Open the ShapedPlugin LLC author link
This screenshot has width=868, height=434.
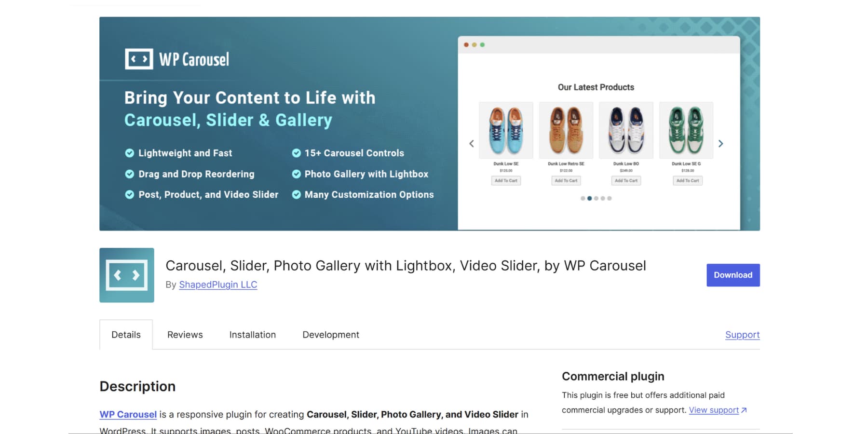tap(217, 285)
